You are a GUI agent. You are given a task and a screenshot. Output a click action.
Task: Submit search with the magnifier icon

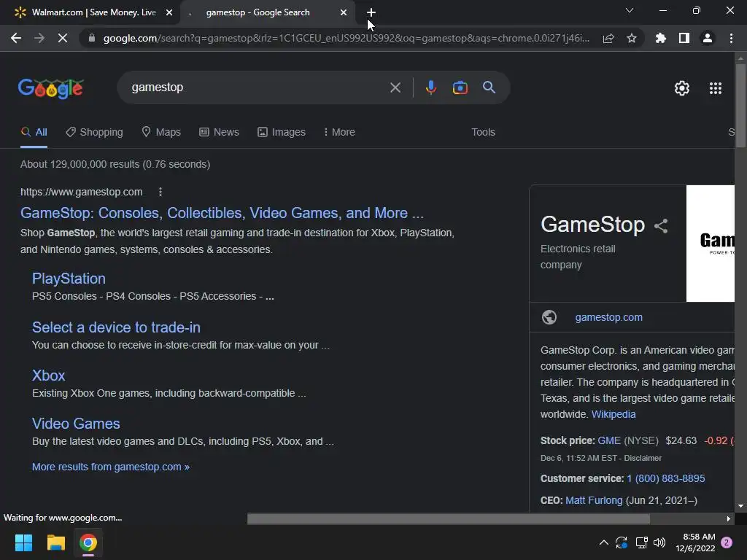(489, 87)
